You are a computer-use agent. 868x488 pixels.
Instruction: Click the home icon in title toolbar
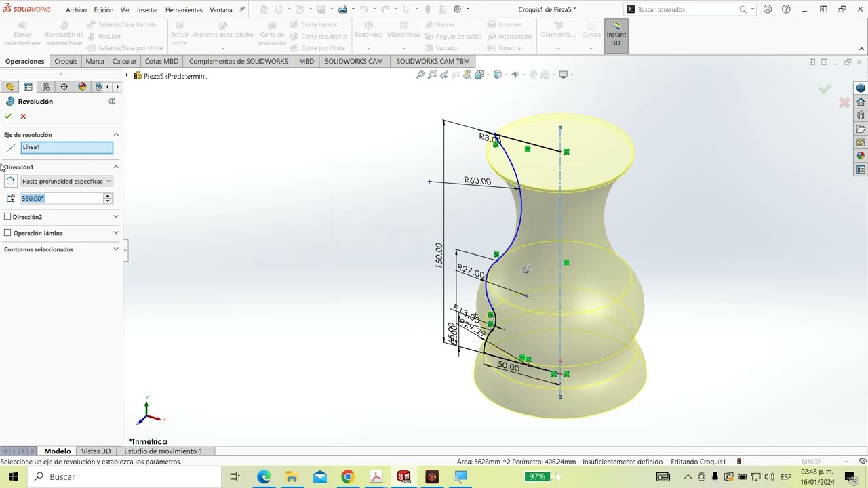tap(264, 9)
